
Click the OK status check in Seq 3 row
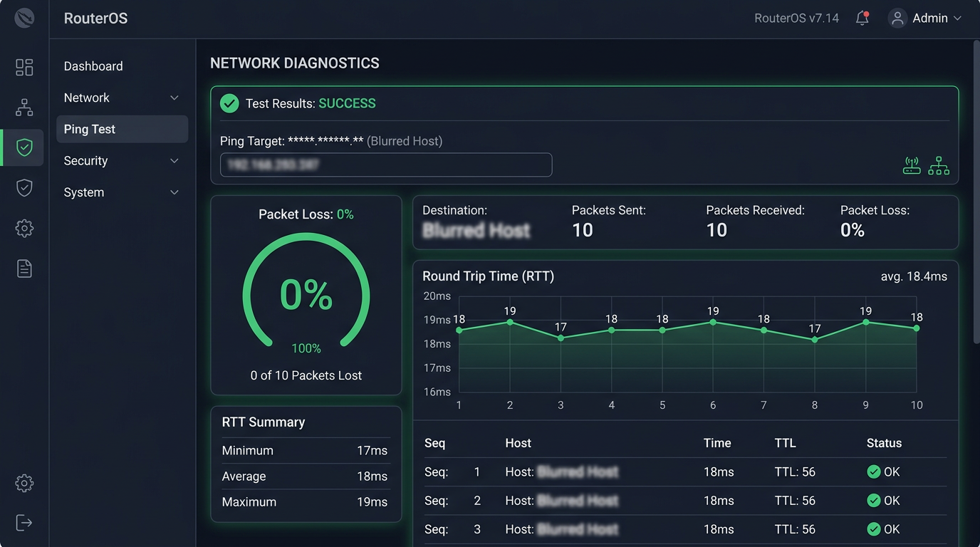point(874,529)
